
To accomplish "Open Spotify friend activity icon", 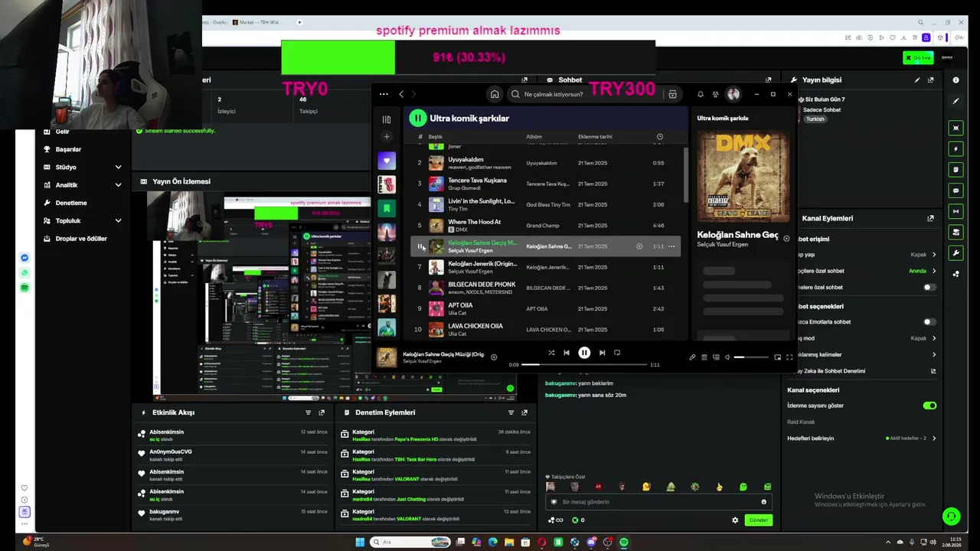I will pyautogui.click(x=715, y=94).
